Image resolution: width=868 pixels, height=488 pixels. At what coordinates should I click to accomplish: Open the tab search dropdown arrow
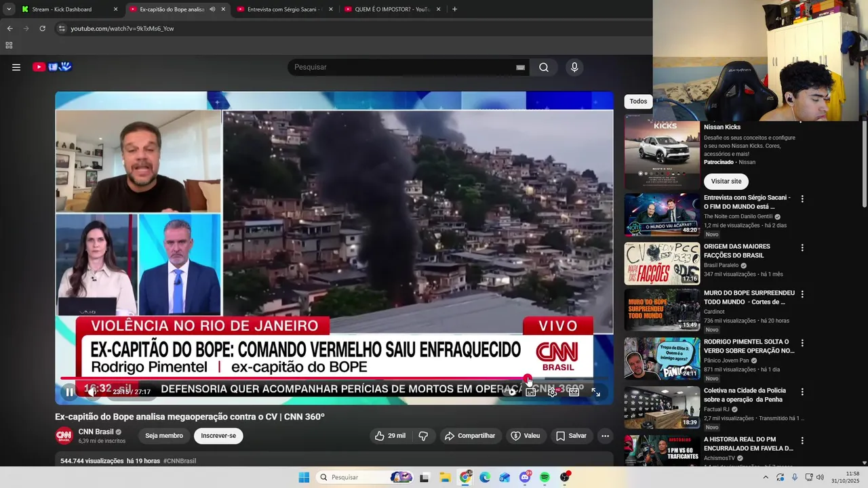coord(8,9)
